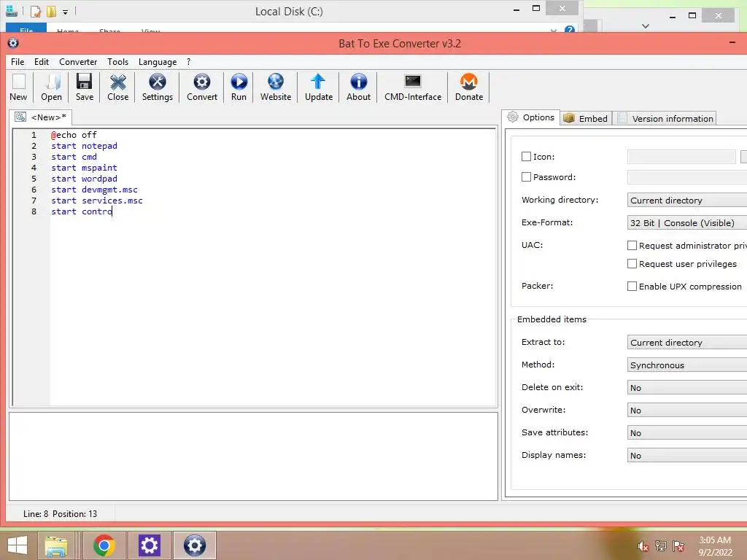747x560 pixels.
Task: Check Request administrator privileges
Action: pyautogui.click(x=632, y=246)
